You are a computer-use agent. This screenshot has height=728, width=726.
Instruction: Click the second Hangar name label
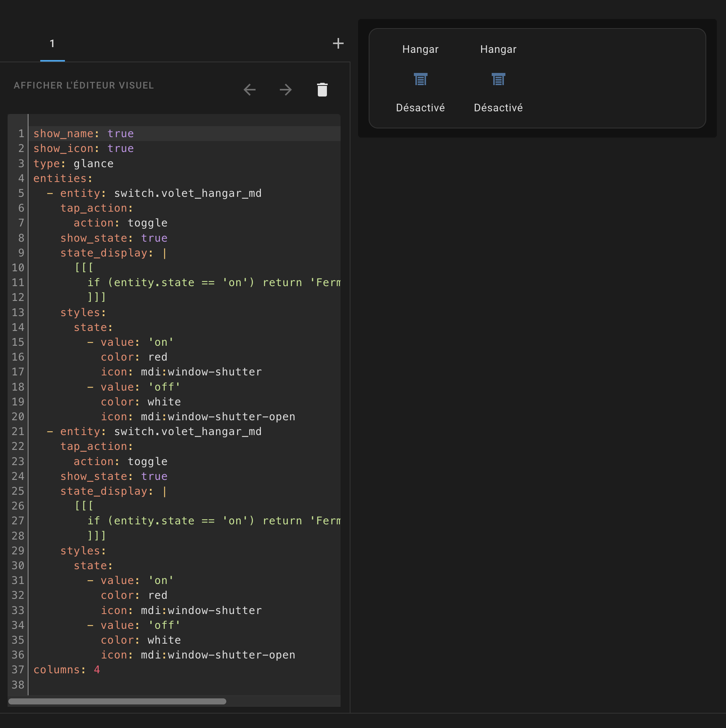(x=498, y=49)
